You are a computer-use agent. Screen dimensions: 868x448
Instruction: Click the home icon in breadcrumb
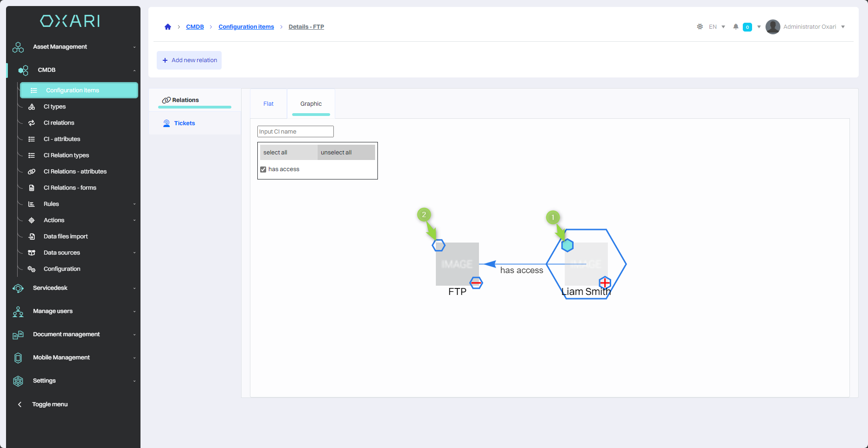[x=168, y=27]
